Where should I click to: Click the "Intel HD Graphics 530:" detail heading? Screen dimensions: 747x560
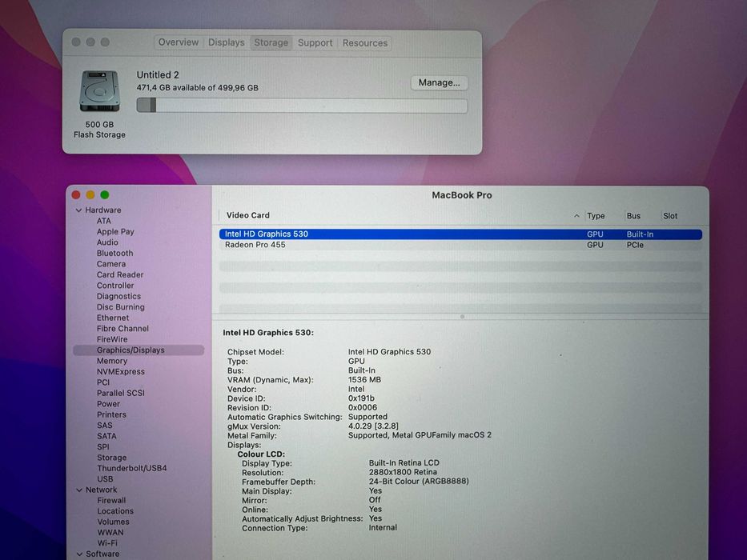pyautogui.click(x=268, y=333)
